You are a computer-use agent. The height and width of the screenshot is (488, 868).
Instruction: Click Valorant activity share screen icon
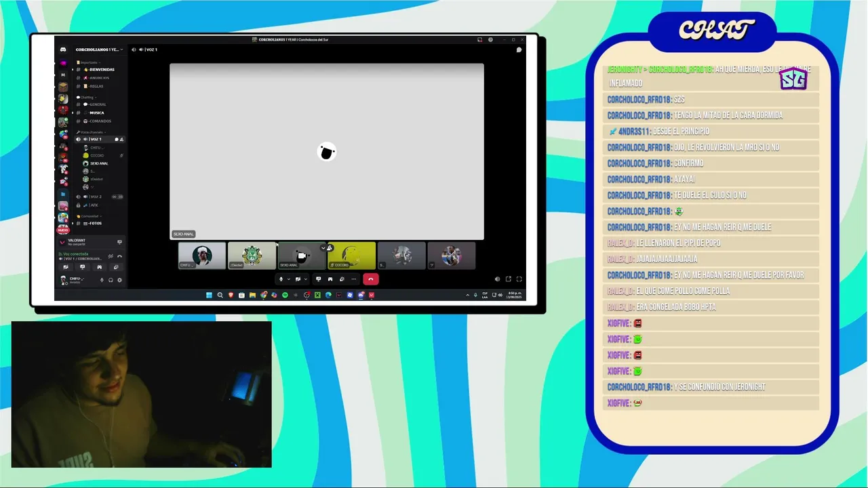point(120,242)
